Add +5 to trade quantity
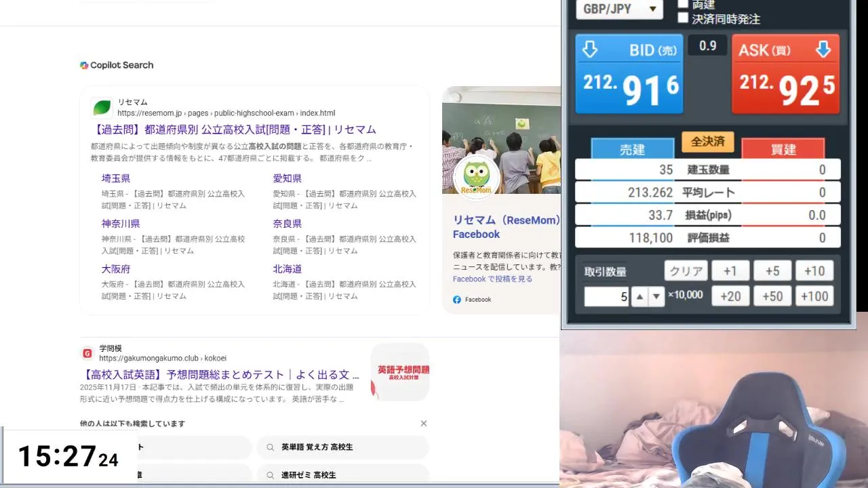Screen dimensions: 868x488 [772, 271]
